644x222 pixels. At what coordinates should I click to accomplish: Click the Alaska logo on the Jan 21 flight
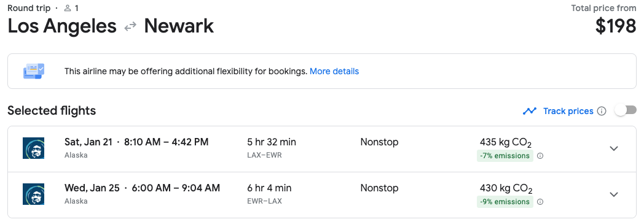point(33,148)
